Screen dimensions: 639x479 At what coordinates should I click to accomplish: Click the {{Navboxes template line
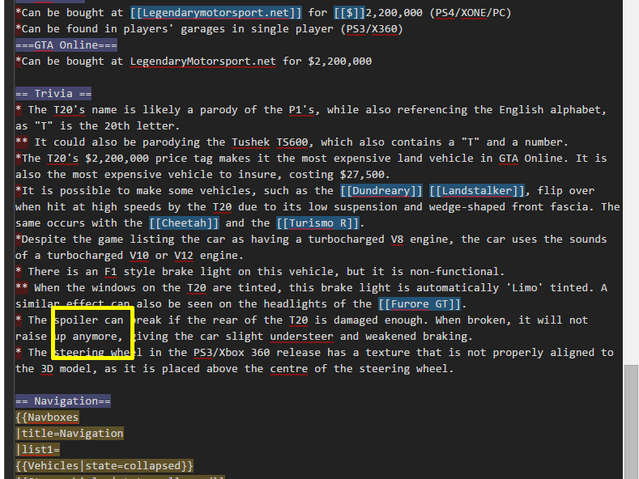pyautogui.click(x=47, y=417)
